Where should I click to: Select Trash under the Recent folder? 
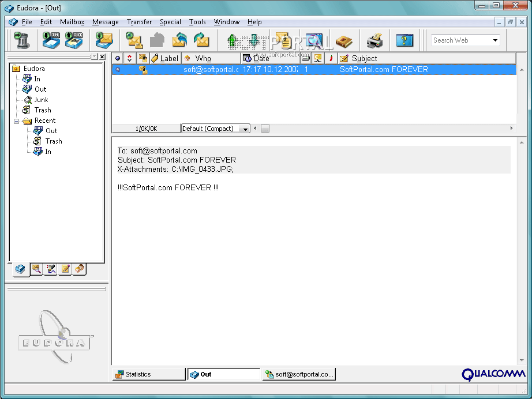pyautogui.click(x=48, y=141)
